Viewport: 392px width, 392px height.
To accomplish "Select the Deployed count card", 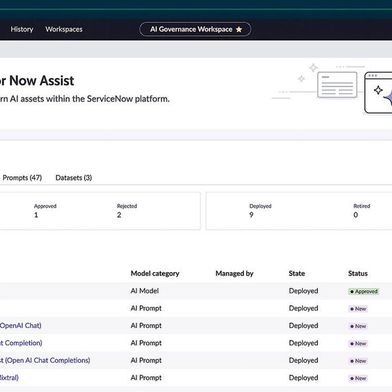I will [x=260, y=211].
